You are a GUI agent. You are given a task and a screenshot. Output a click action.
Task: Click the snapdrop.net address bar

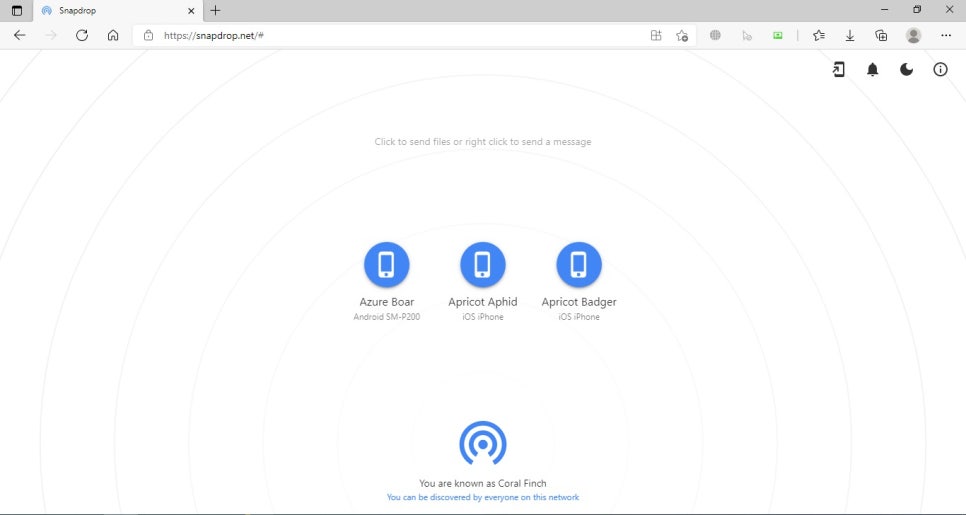pyautogui.click(x=400, y=35)
